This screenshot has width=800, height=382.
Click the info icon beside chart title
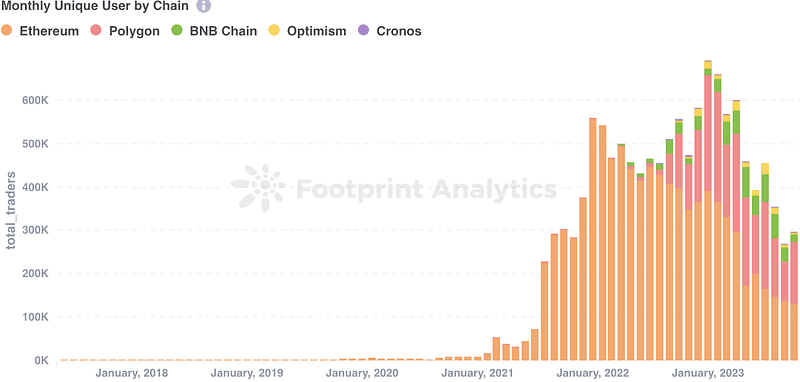203,6
